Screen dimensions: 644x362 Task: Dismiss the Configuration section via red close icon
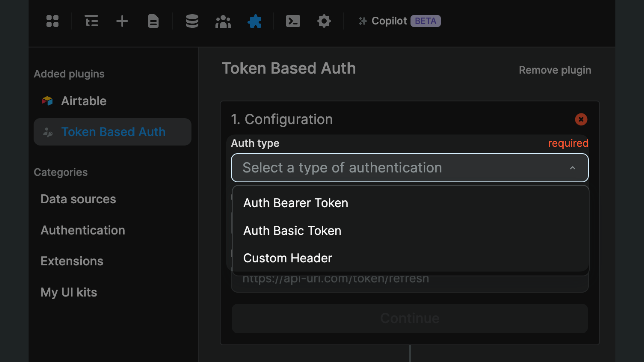pos(581,119)
